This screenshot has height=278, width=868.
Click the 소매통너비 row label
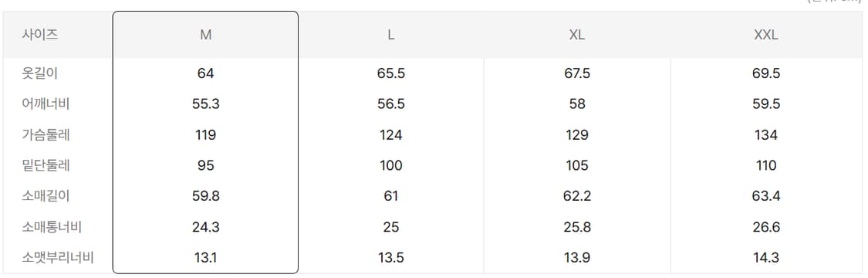[x=52, y=226]
